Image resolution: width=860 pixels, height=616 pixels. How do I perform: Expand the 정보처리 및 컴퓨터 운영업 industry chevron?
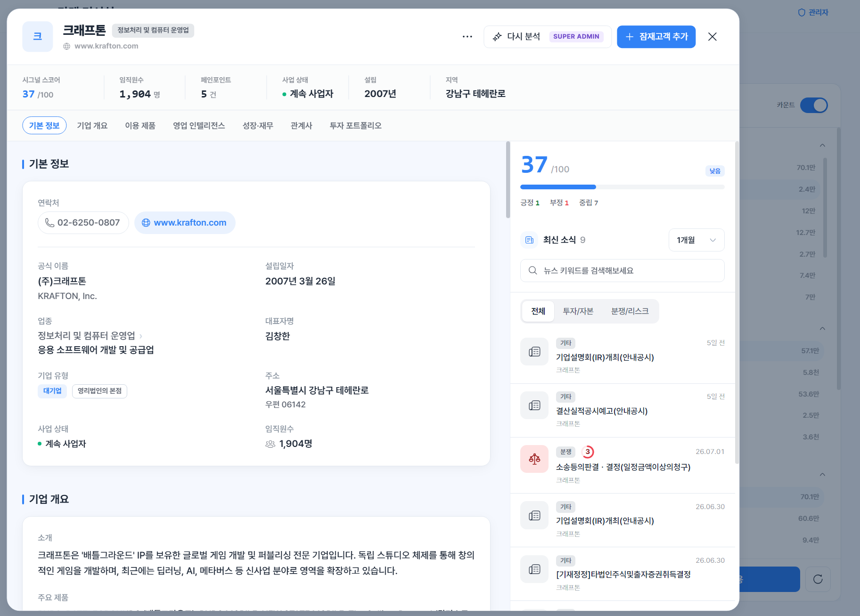tap(141, 336)
